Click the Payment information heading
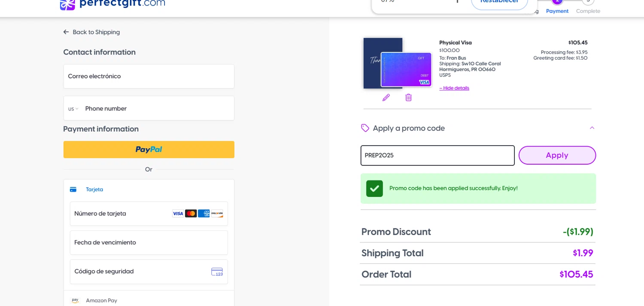Viewport: 644px width, 306px height. click(101, 129)
